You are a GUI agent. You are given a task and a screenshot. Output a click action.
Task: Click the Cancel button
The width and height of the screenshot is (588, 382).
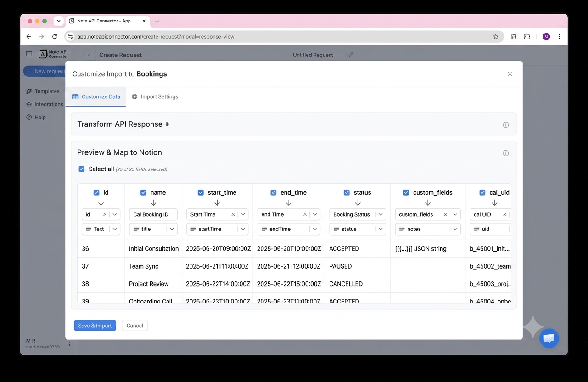click(x=135, y=326)
